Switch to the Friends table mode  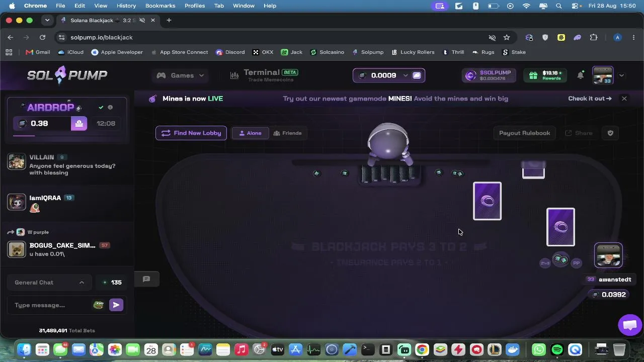pos(287,133)
